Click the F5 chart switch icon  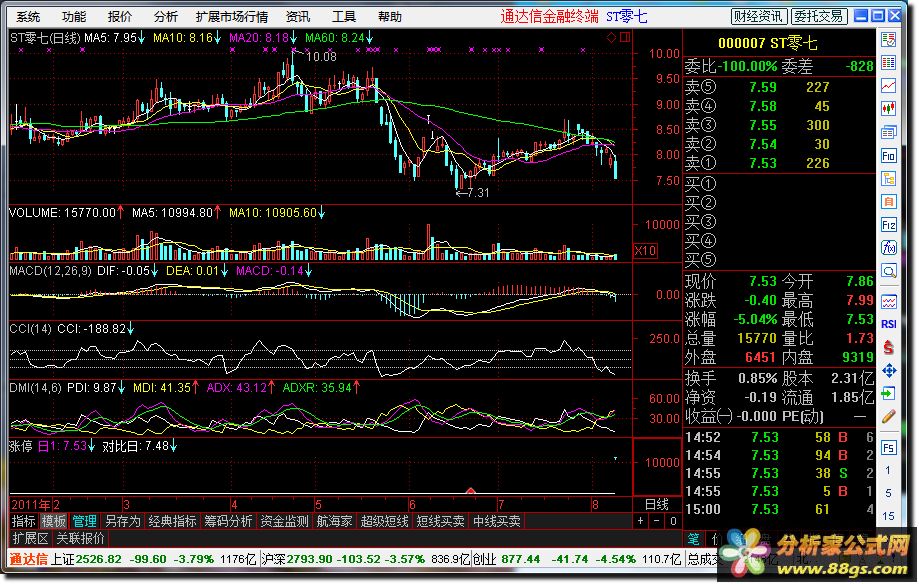click(x=889, y=448)
